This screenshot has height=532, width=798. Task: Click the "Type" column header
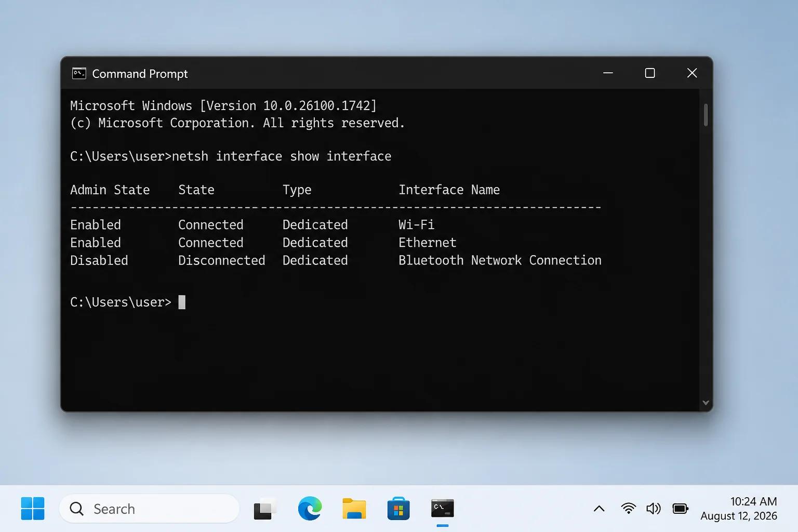[x=297, y=191]
